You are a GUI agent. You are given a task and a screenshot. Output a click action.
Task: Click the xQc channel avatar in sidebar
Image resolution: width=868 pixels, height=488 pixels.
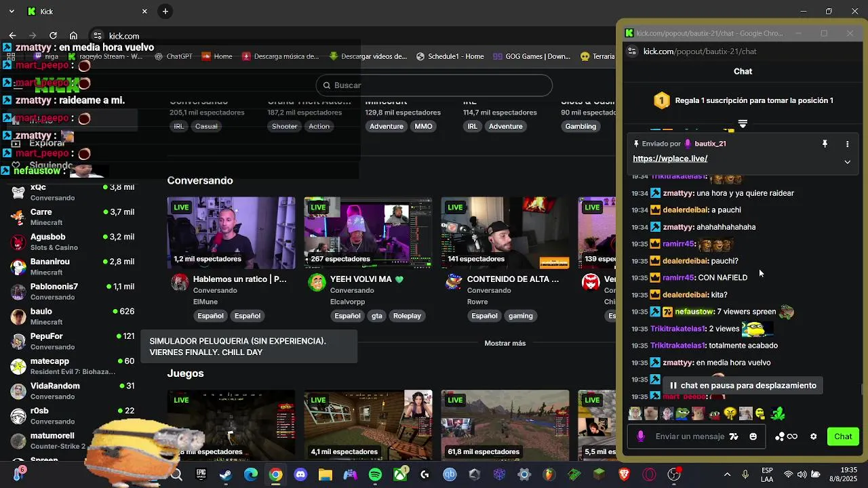coord(18,192)
